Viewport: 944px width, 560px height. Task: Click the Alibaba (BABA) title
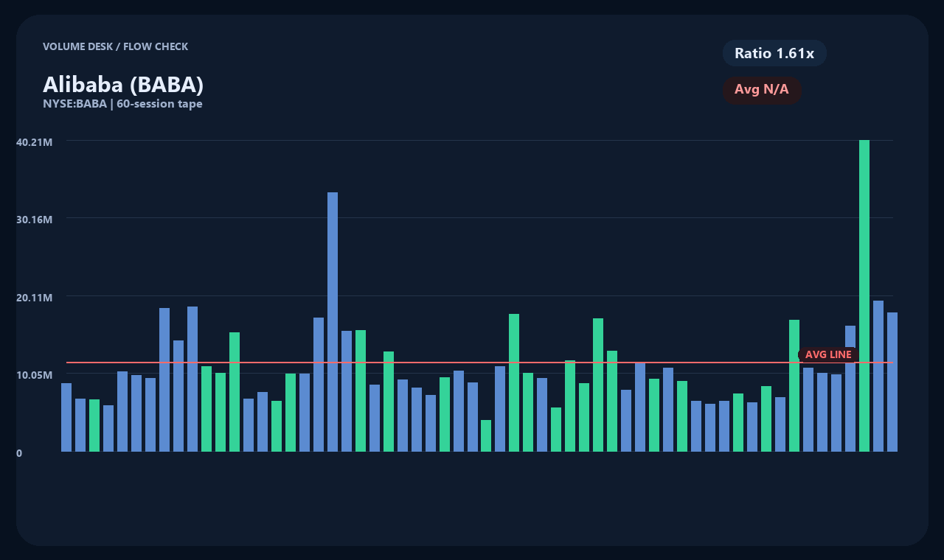(123, 84)
